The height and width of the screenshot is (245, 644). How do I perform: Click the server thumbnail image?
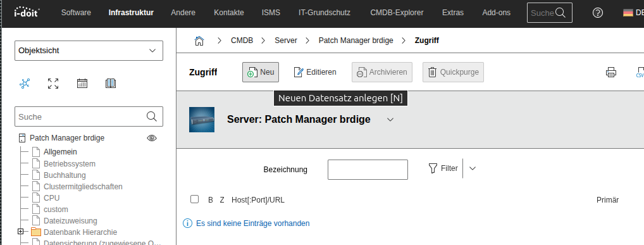tap(202, 120)
